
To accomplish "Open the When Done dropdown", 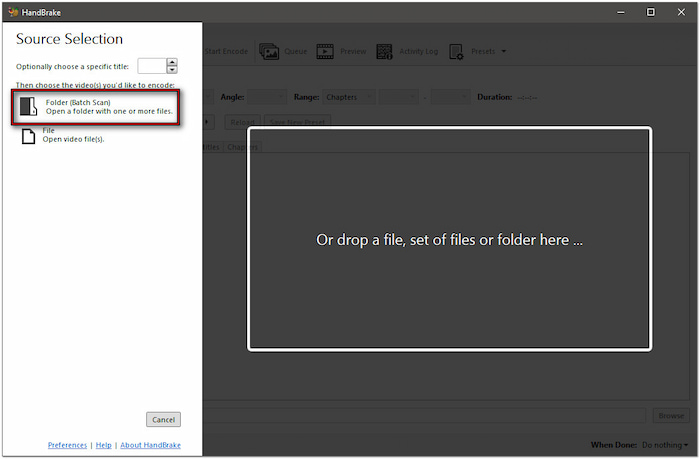I will 664,445.
